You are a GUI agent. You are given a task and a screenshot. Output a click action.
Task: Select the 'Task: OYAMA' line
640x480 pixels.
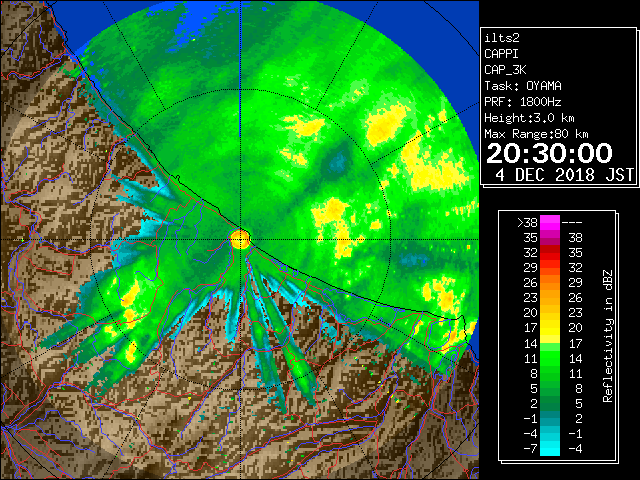[x=522, y=86]
